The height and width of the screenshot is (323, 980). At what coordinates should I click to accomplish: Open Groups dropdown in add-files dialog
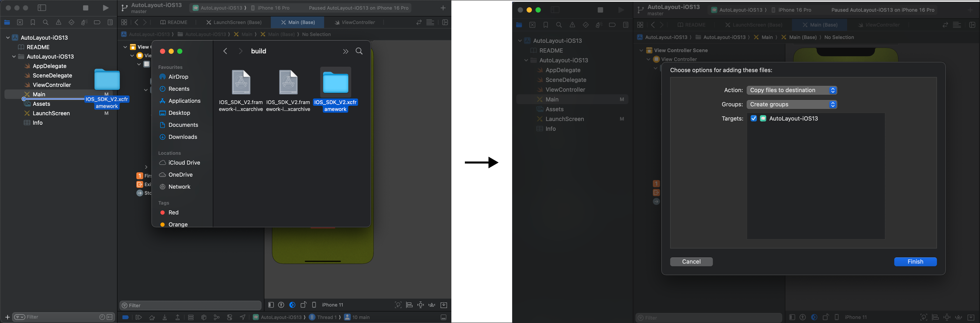[792, 105]
